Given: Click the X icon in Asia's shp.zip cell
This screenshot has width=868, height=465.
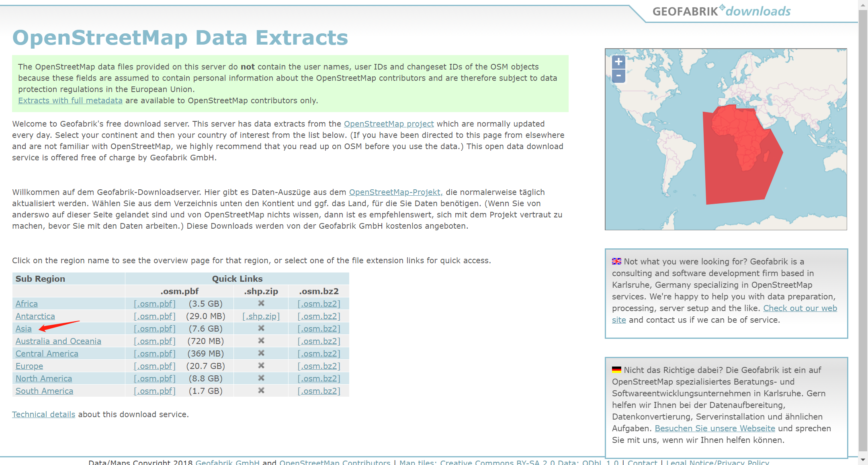Looking at the screenshot, I should click(x=261, y=328).
